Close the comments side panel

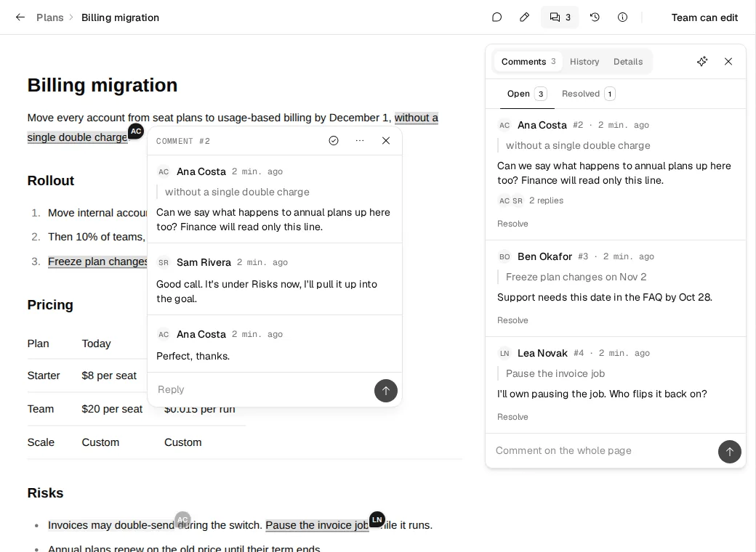tap(728, 61)
